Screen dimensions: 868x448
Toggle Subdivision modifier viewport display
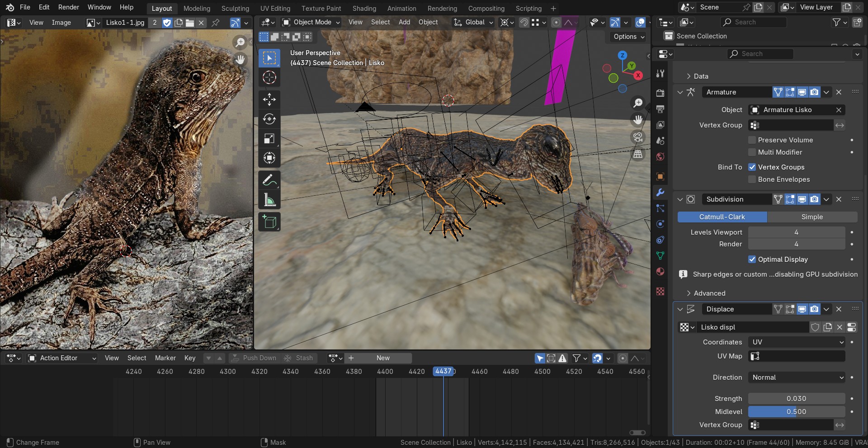802,199
